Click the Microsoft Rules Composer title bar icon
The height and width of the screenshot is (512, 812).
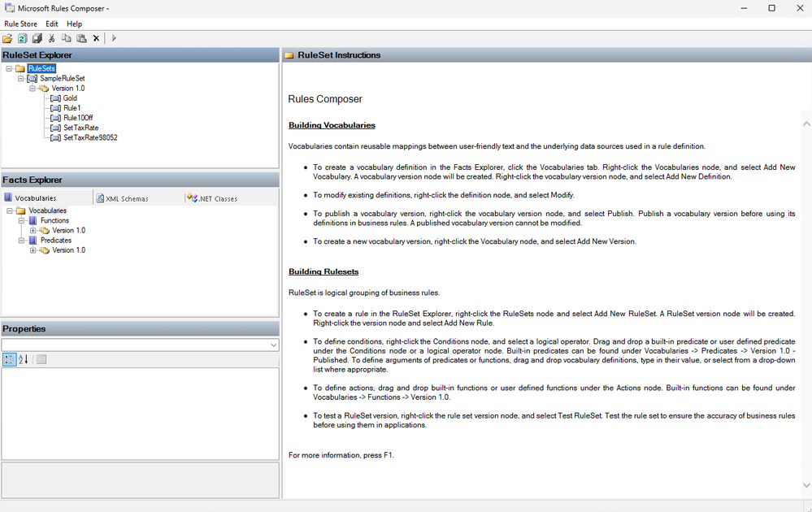coord(9,8)
